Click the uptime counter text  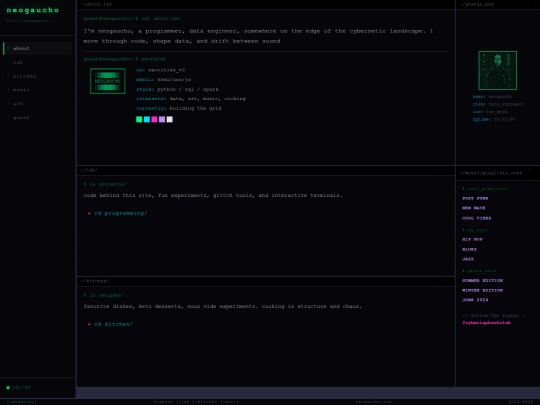pyautogui.click(x=494, y=120)
